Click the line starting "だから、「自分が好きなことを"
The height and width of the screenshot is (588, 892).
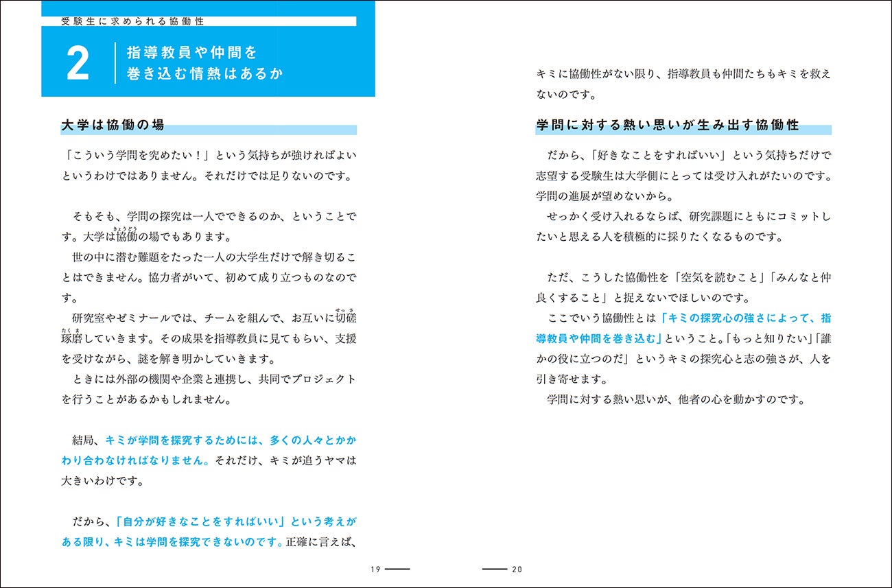pos(215,522)
